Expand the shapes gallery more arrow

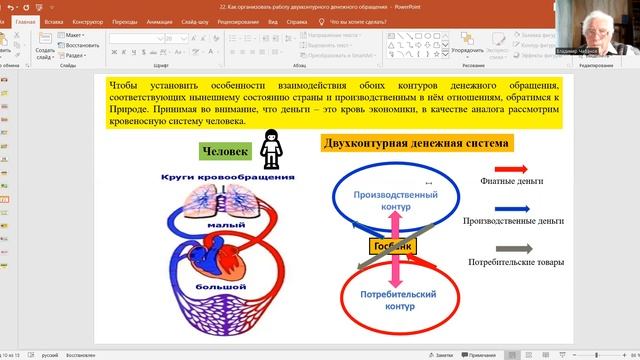(x=445, y=54)
